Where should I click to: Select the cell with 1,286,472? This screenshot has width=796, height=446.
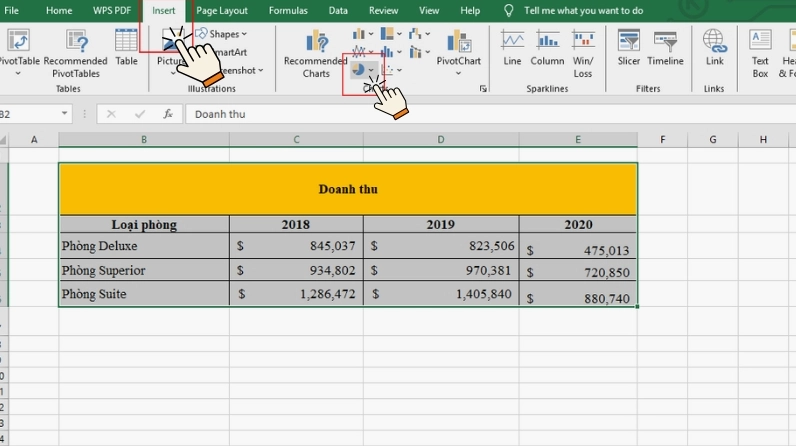point(296,294)
